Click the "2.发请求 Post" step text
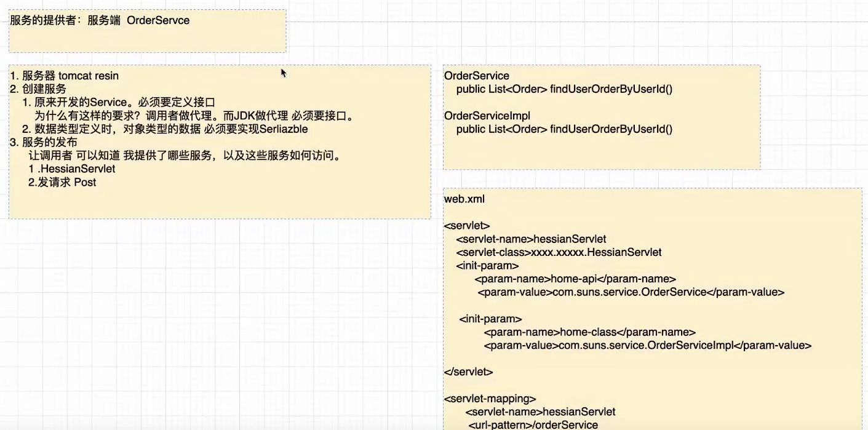 click(x=62, y=182)
